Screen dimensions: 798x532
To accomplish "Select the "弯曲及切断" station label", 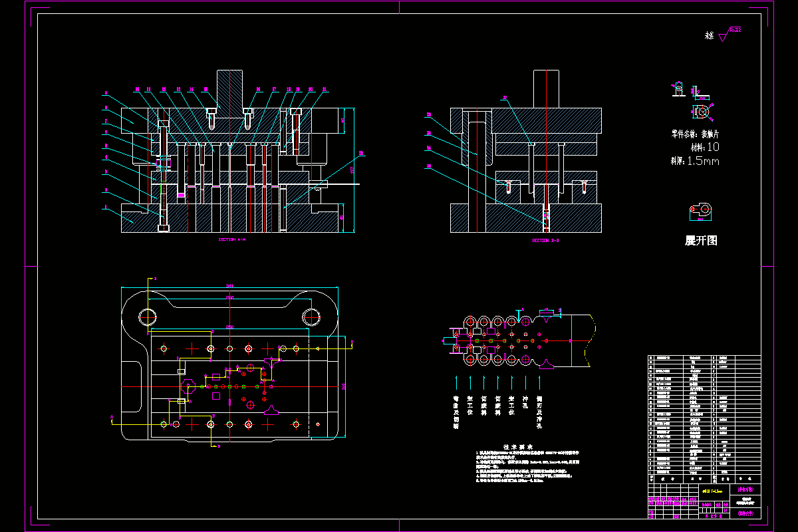I will tap(456, 413).
